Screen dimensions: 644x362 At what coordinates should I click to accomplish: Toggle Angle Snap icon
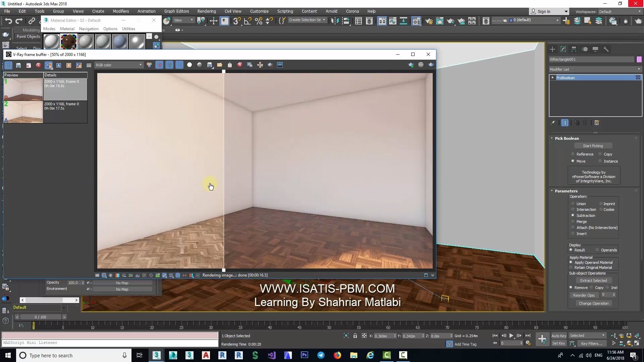(248, 21)
